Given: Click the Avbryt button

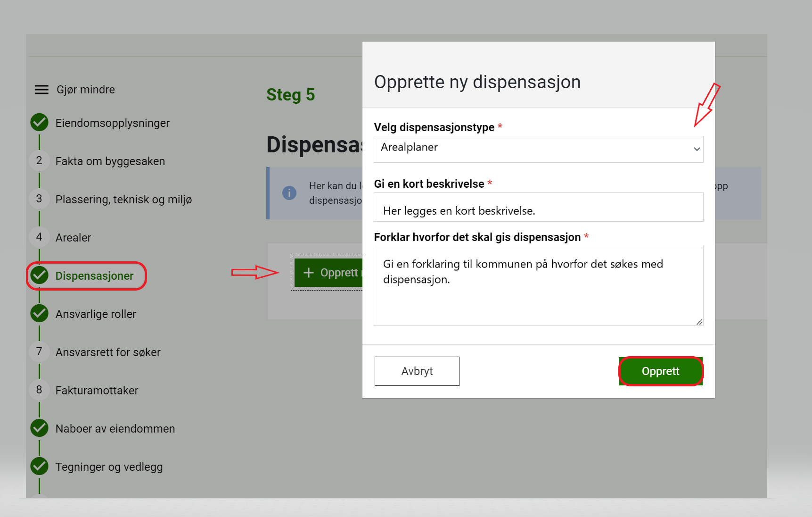Looking at the screenshot, I should pos(417,371).
